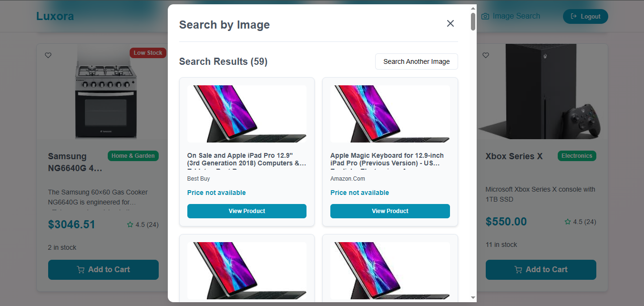The width and height of the screenshot is (644, 306).
Task: Click the Logout button
Action: click(x=585, y=16)
